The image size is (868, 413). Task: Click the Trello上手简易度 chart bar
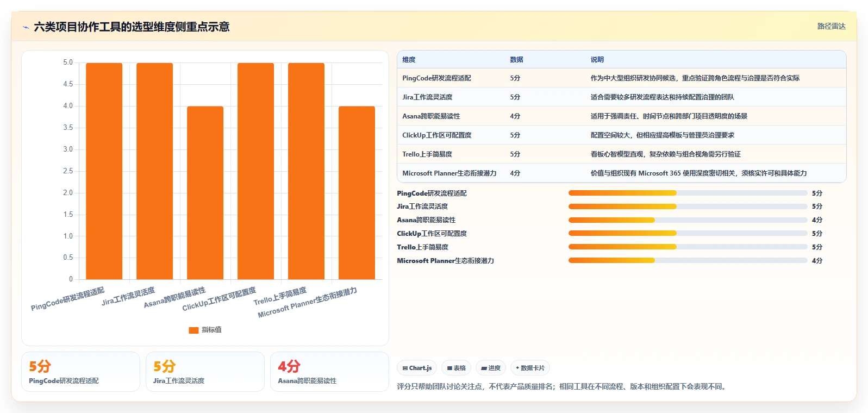click(x=307, y=171)
